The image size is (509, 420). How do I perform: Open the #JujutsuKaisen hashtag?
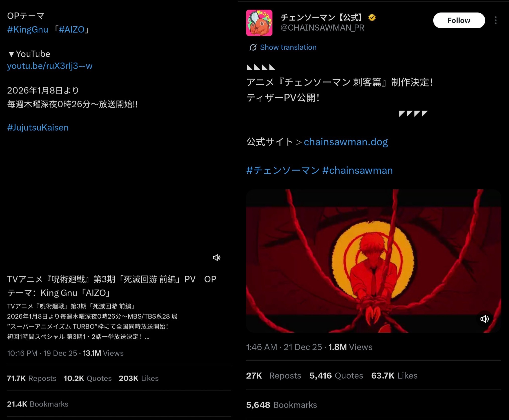pyautogui.click(x=38, y=128)
